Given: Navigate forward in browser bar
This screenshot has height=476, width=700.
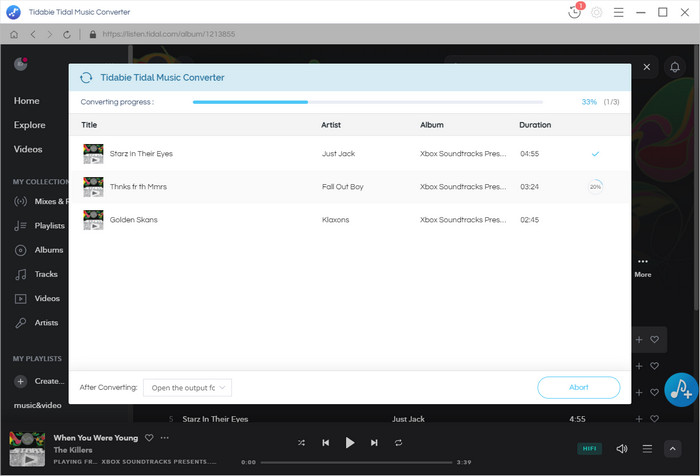Looking at the screenshot, I should coord(50,34).
